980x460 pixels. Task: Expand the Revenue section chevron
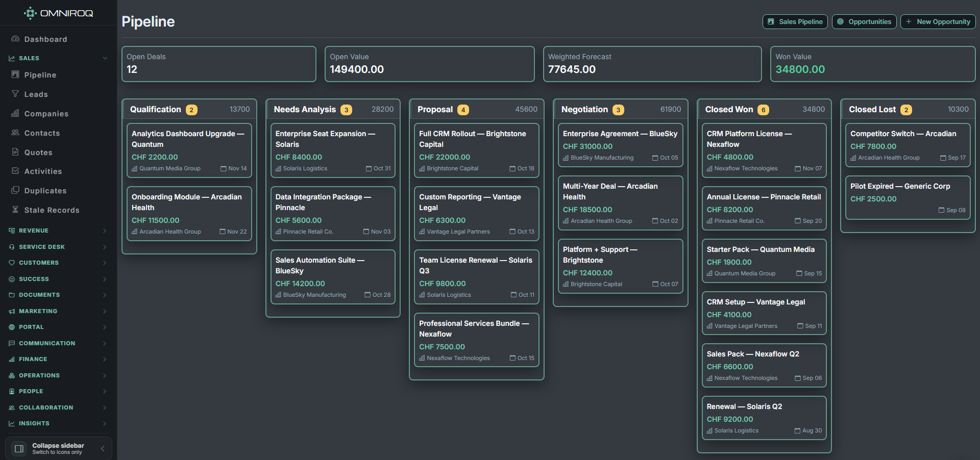click(x=105, y=231)
